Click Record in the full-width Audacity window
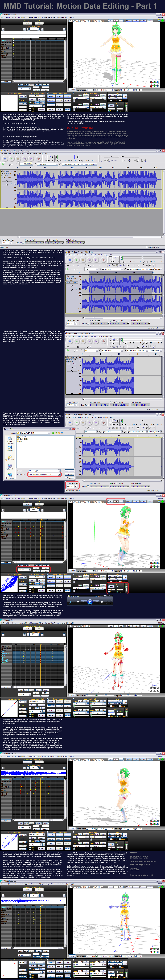Viewport: 165px width, 980px height. coord(38,159)
